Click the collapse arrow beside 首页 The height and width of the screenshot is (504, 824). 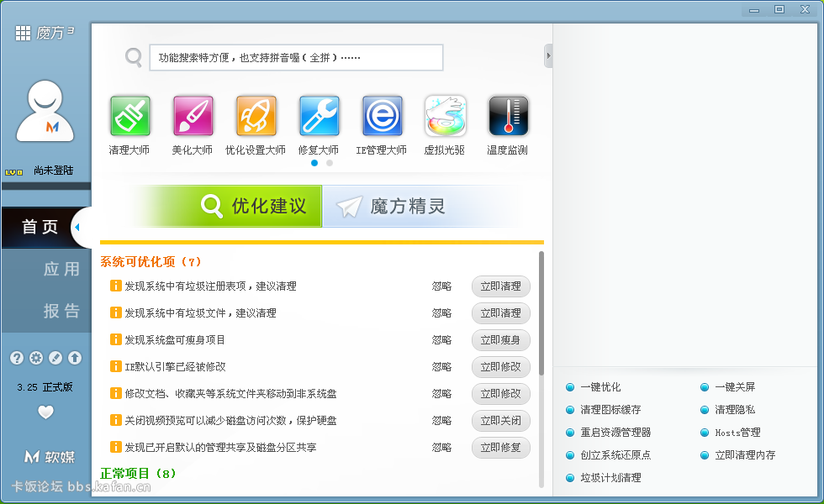point(77,228)
